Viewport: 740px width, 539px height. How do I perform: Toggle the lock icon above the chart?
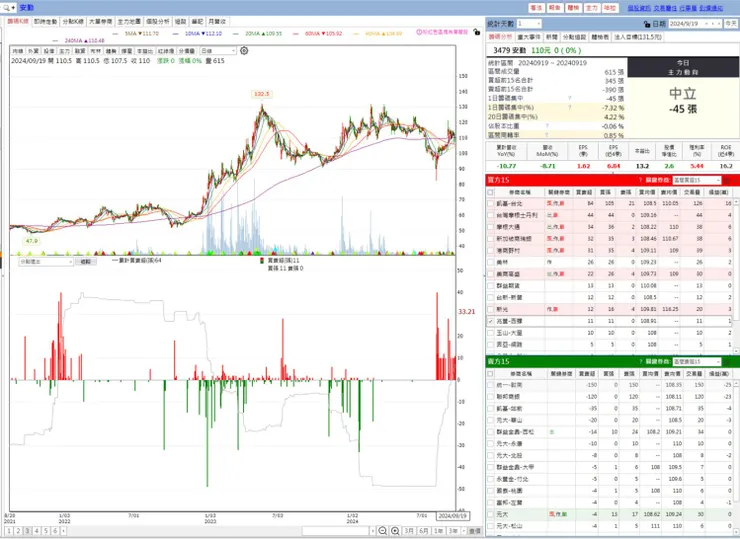pos(477,32)
